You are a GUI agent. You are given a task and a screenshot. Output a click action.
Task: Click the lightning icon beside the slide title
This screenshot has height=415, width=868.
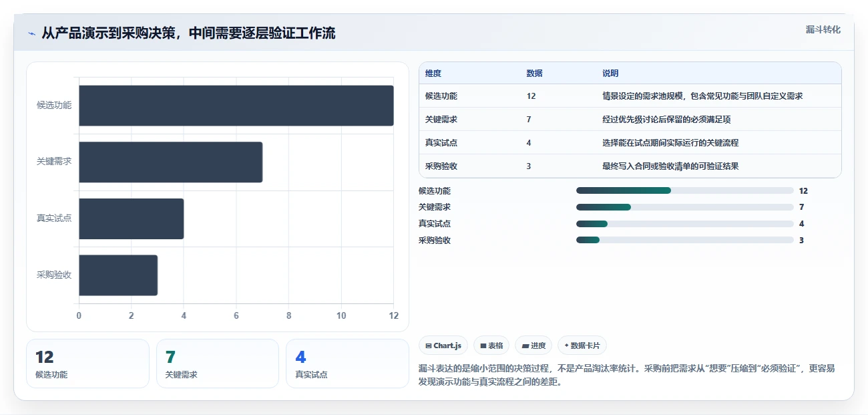(32, 33)
